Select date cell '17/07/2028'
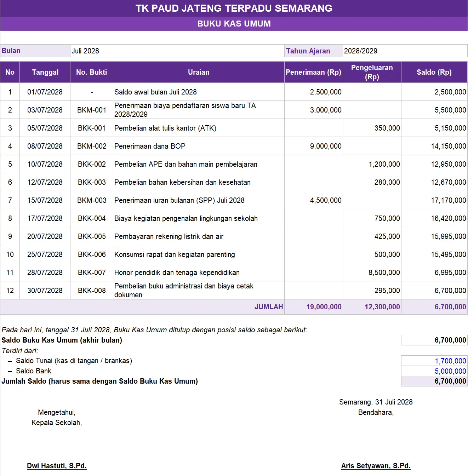 click(45, 218)
